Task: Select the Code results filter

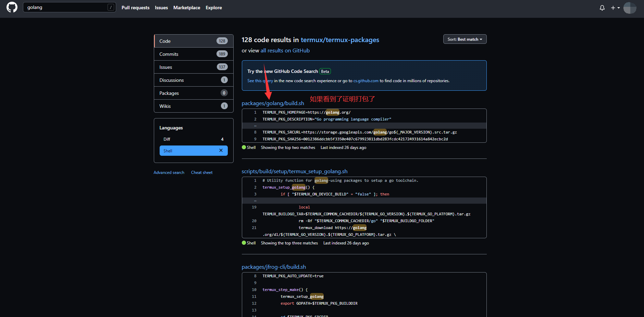Action: click(x=194, y=41)
